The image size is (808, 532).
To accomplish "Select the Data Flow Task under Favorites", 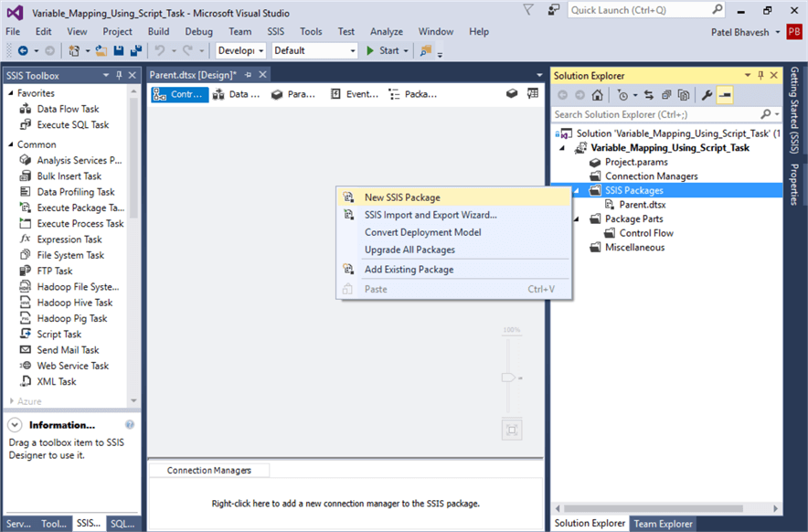I will 68,109.
